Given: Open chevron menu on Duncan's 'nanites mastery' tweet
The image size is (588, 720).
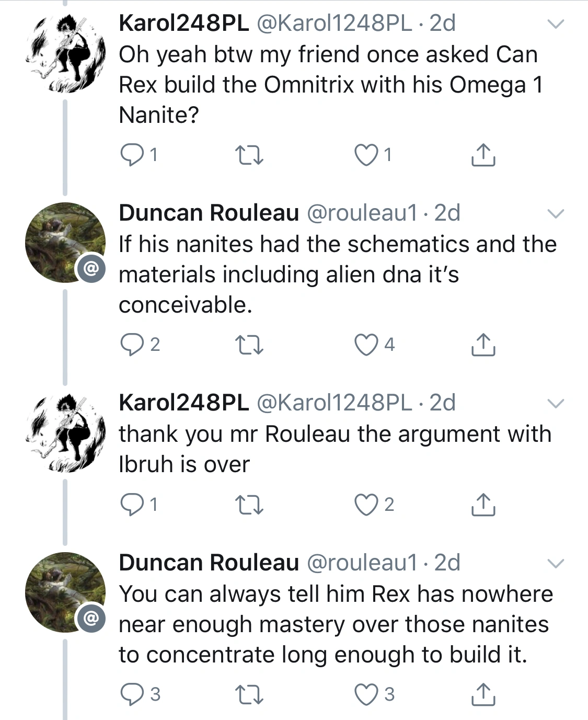Looking at the screenshot, I should click(555, 564).
